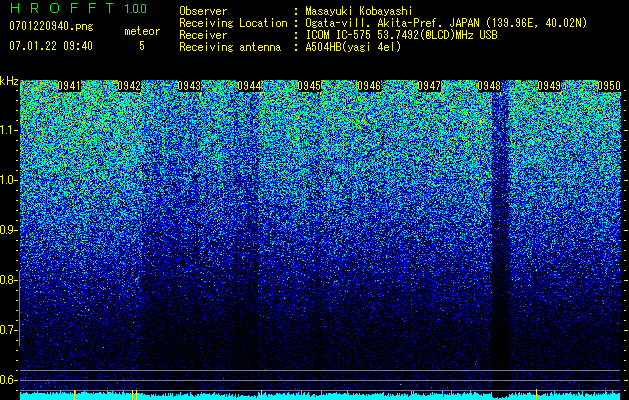629x400 pixels.
Task: Click the 0.7 frequency axis label
Action: (8, 330)
